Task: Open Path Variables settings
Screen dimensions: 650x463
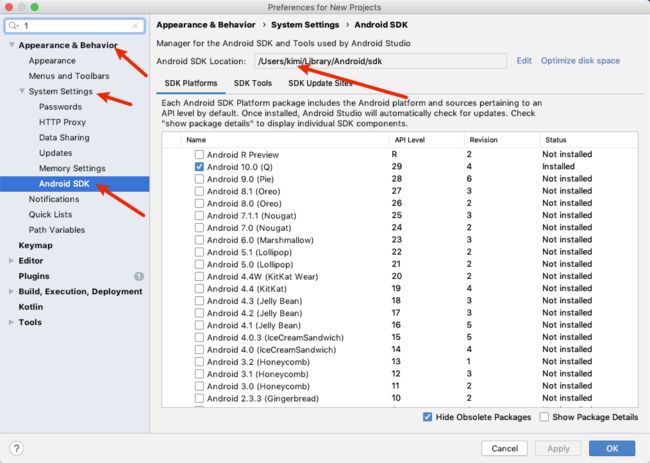Action: coord(57,230)
